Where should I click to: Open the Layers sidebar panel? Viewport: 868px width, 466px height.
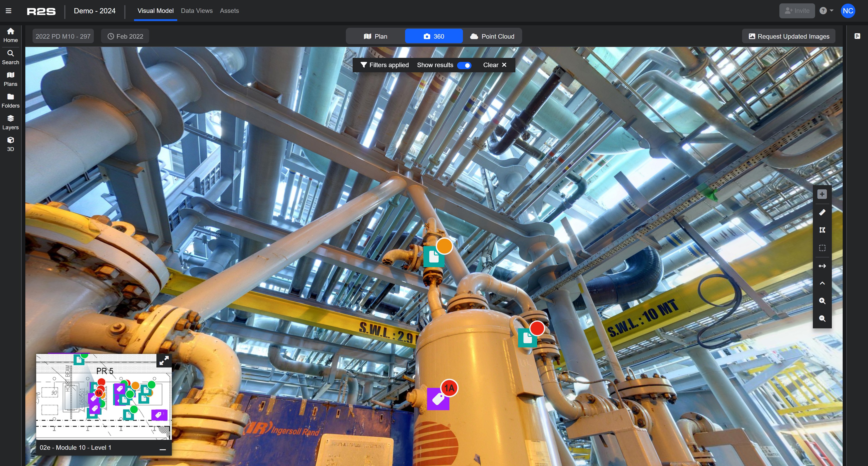(x=10, y=122)
